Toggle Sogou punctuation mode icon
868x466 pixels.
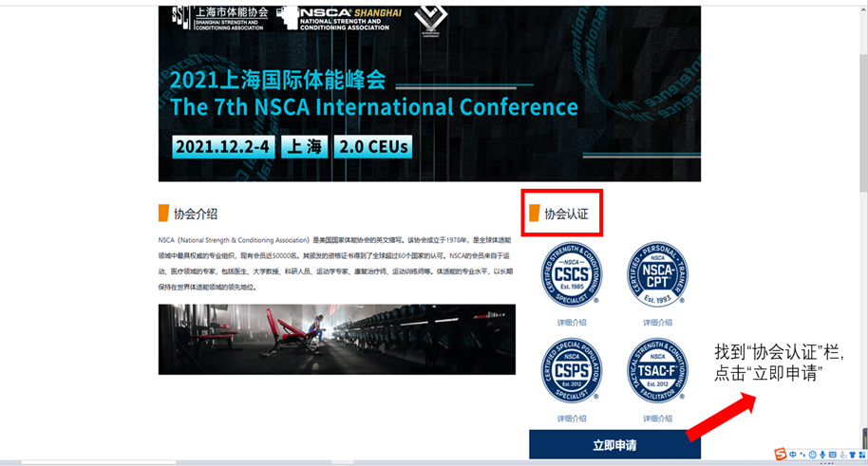tap(802, 455)
